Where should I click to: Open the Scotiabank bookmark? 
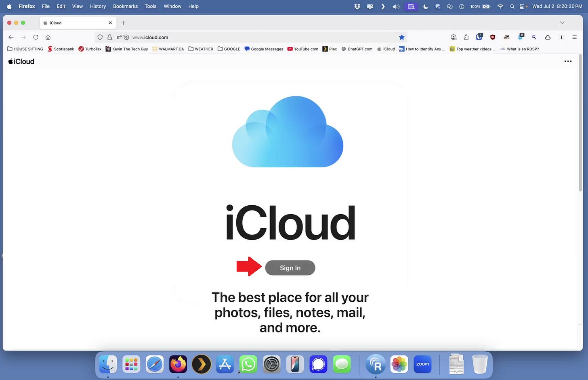(x=61, y=49)
